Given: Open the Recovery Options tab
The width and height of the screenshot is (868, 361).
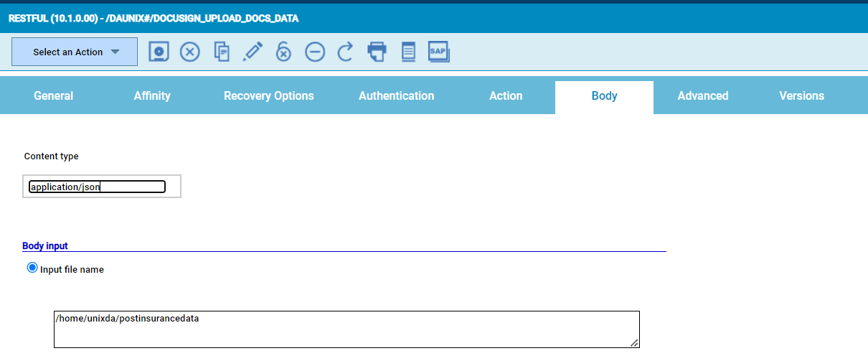Looking at the screenshot, I should (269, 95).
